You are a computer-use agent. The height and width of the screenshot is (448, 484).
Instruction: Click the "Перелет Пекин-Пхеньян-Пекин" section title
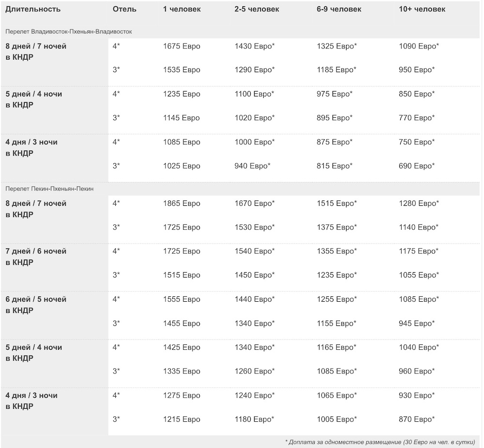(50, 189)
